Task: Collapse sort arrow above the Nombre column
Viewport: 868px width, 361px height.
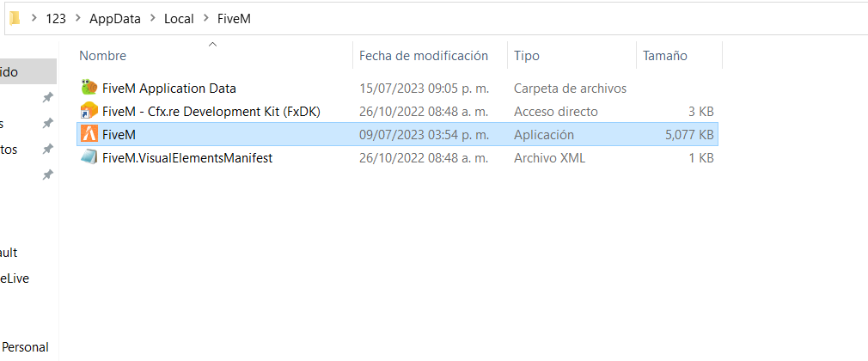Action: click(x=213, y=43)
